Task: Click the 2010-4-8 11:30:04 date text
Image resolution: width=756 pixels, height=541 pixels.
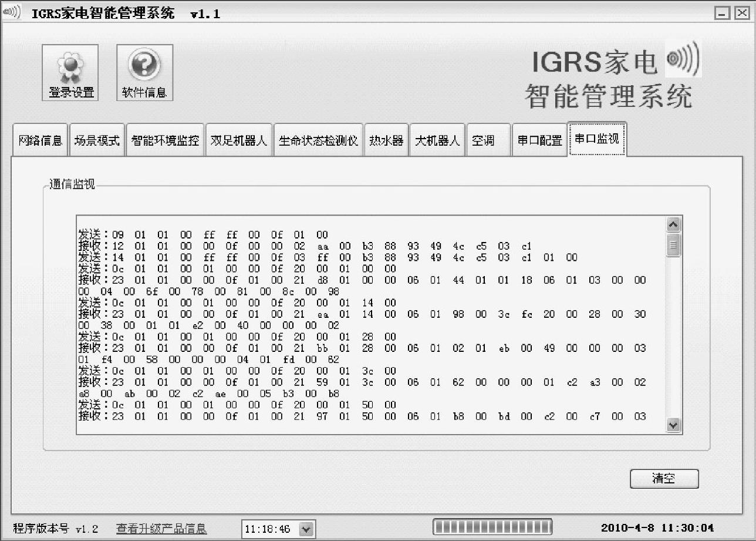Action: coord(657,528)
